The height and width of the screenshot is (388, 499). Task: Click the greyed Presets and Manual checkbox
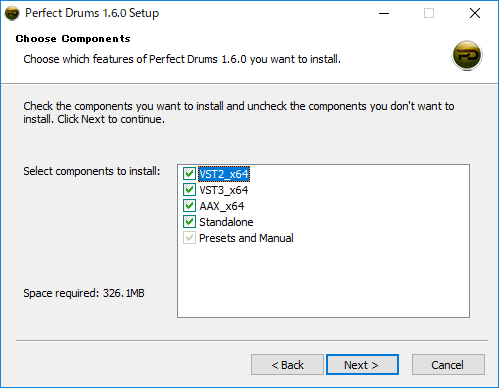189,238
